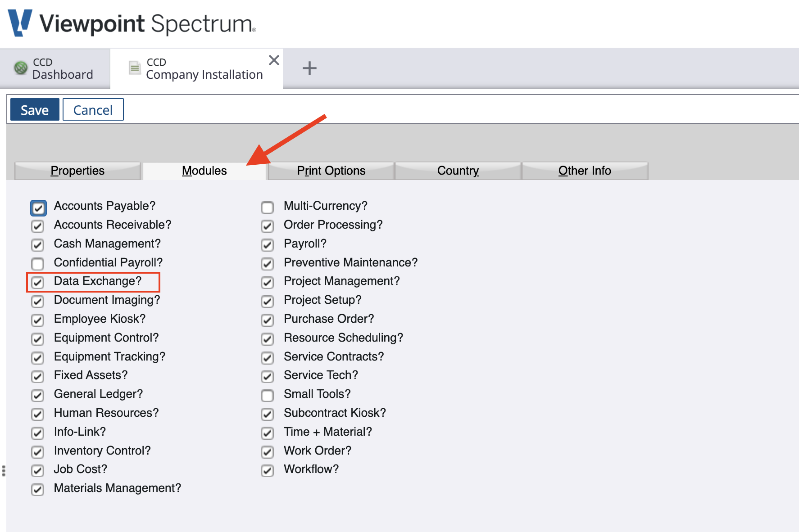Image resolution: width=799 pixels, height=532 pixels.
Task: Uncheck the Inventory Control checkbox
Action: click(38, 452)
